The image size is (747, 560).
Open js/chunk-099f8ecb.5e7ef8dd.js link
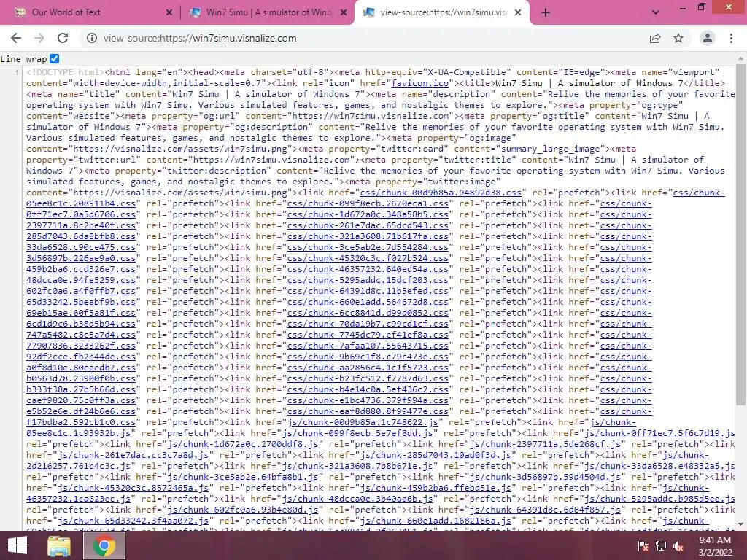click(x=357, y=433)
